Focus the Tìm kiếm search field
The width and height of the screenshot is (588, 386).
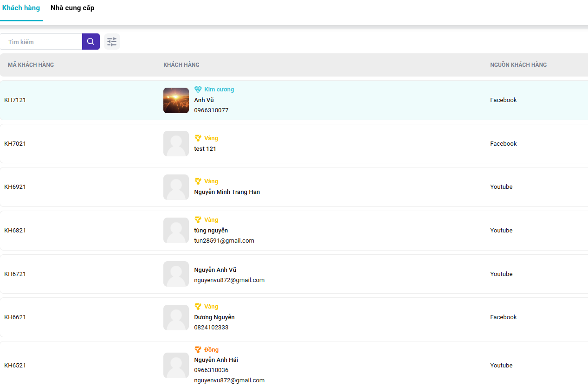(x=42, y=42)
